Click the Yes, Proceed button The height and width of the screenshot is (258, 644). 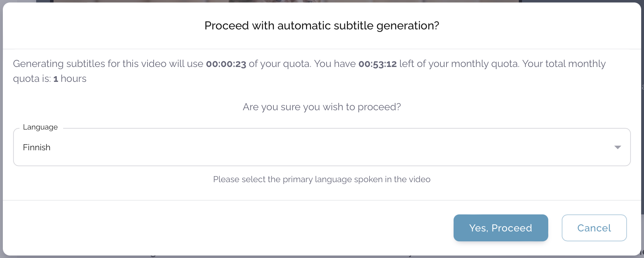click(500, 228)
